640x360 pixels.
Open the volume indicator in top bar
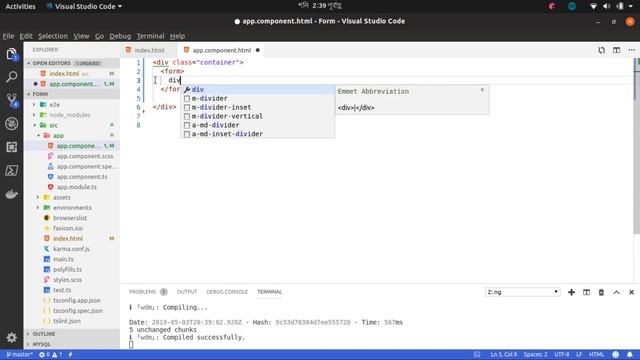pos(607,6)
